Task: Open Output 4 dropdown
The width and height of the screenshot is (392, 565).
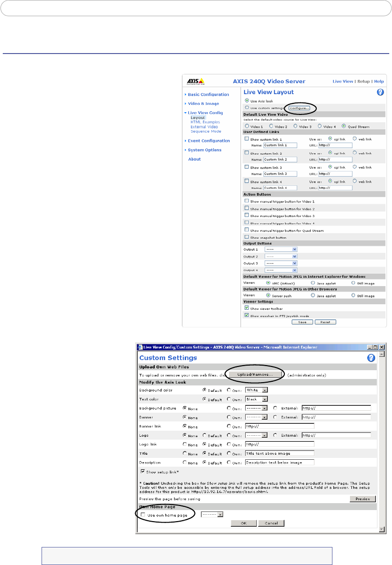Action: (281, 270)
